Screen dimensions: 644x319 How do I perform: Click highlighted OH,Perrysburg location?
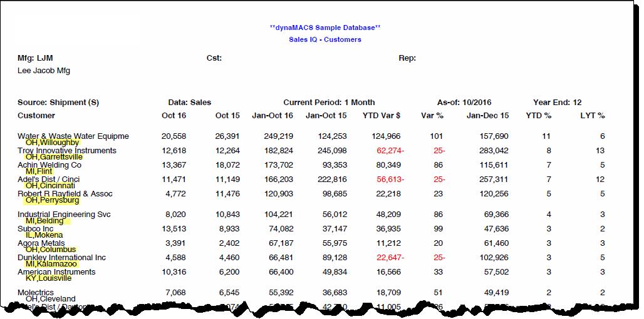tap(52, 200)
